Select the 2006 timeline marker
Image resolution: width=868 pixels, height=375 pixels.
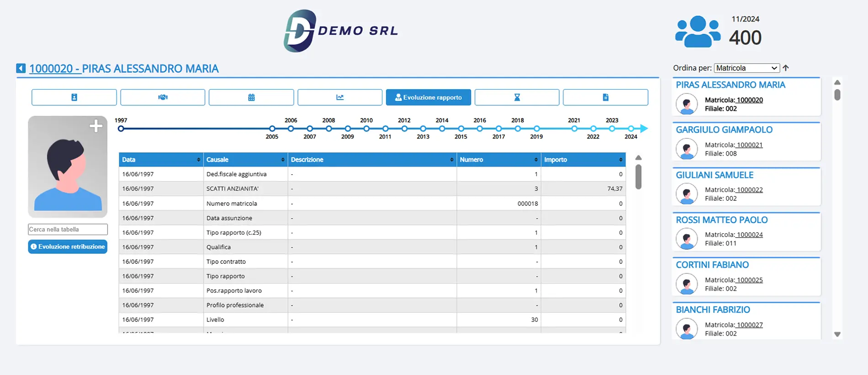[291, 129]
